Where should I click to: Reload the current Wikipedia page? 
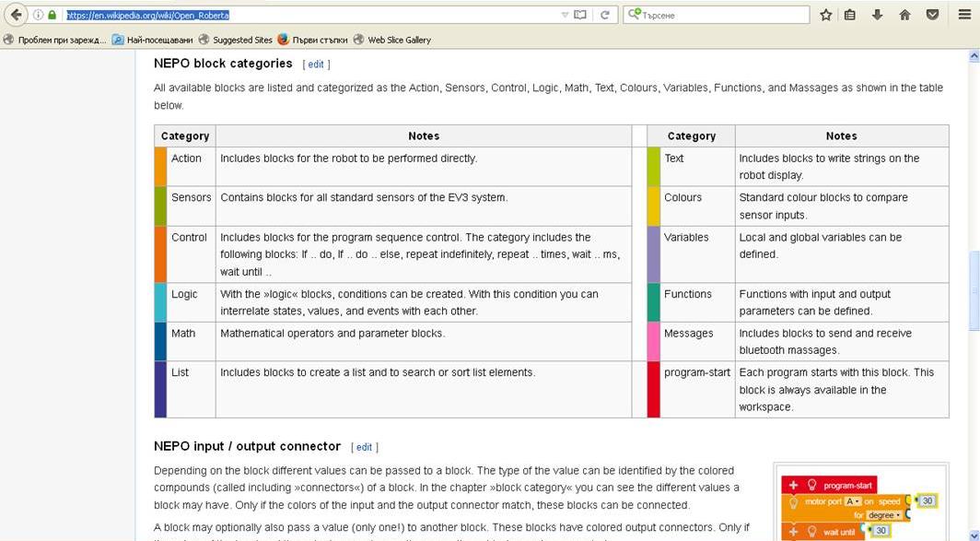coord(604,15)
